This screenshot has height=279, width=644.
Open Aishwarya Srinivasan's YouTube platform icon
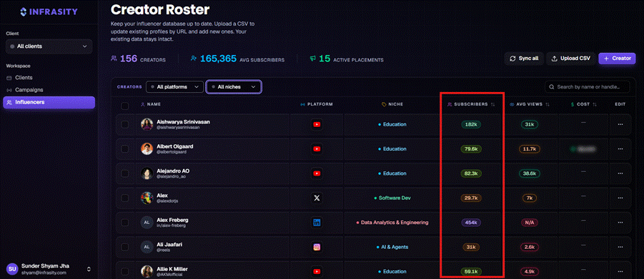pos(317,124)
